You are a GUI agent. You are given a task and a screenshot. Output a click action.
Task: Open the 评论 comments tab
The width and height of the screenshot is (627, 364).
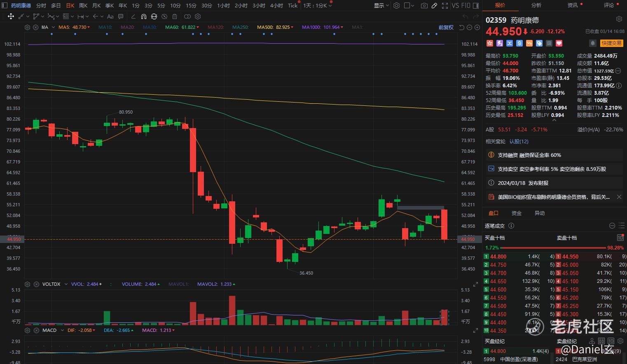pyautogui.click(x=609, y=5)
